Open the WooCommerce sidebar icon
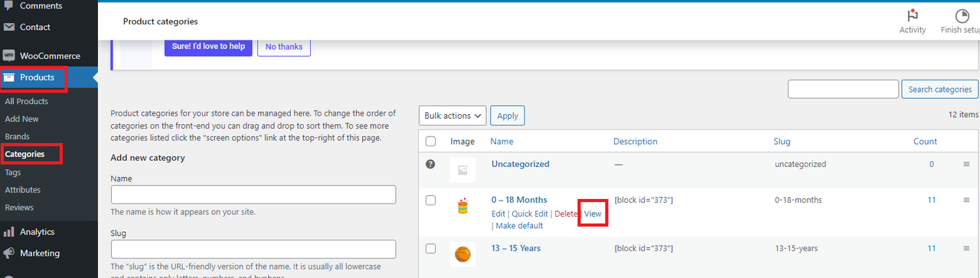This screenshot has width=980, height=278. tap(9, 56)
